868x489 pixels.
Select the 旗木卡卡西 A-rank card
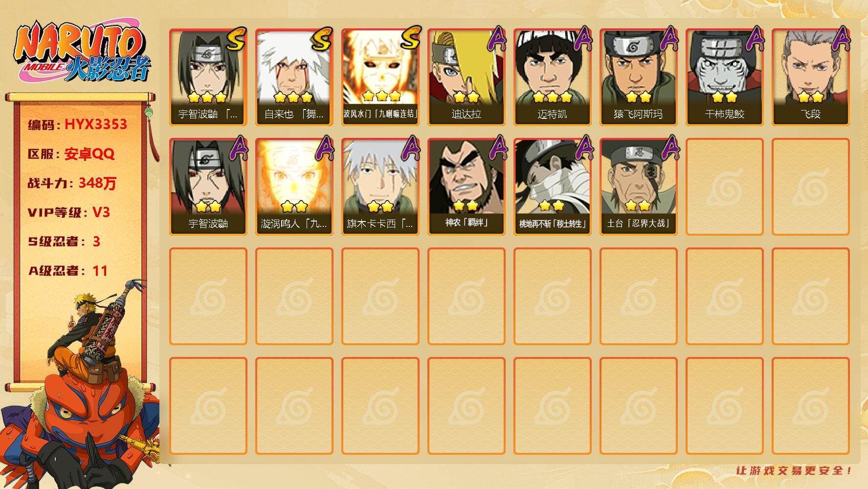(380, 187)
